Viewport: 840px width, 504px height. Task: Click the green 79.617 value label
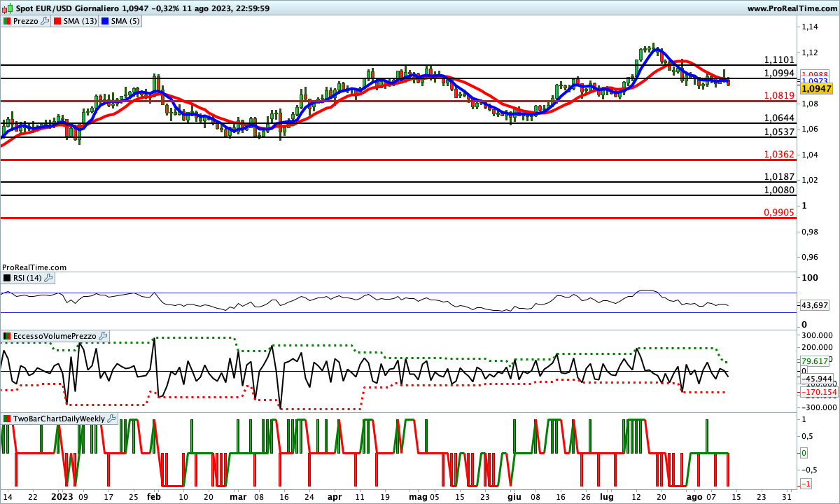point(815,360)
